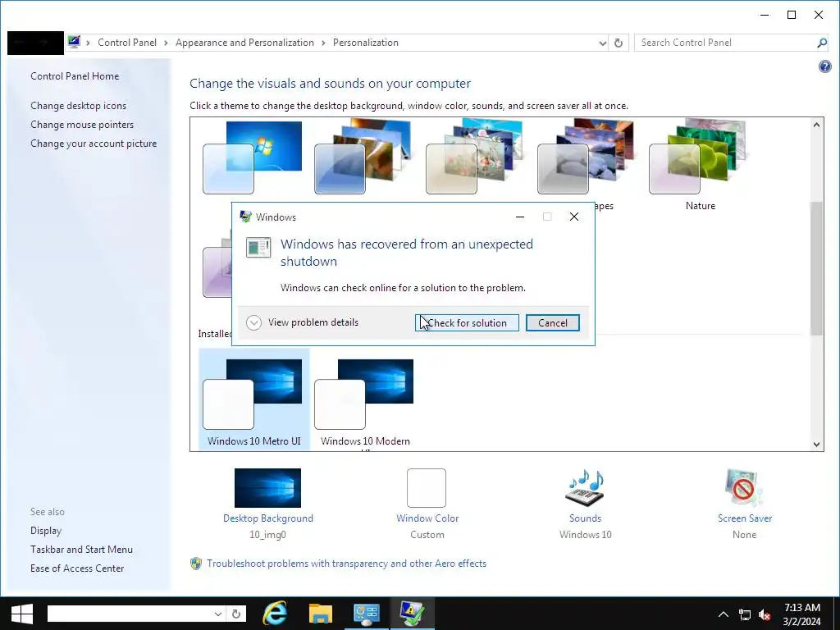This screenshot has height=630, width=840.
Task: Expand breadcrumb arrow after Control Panel
Action: point(166,43)
